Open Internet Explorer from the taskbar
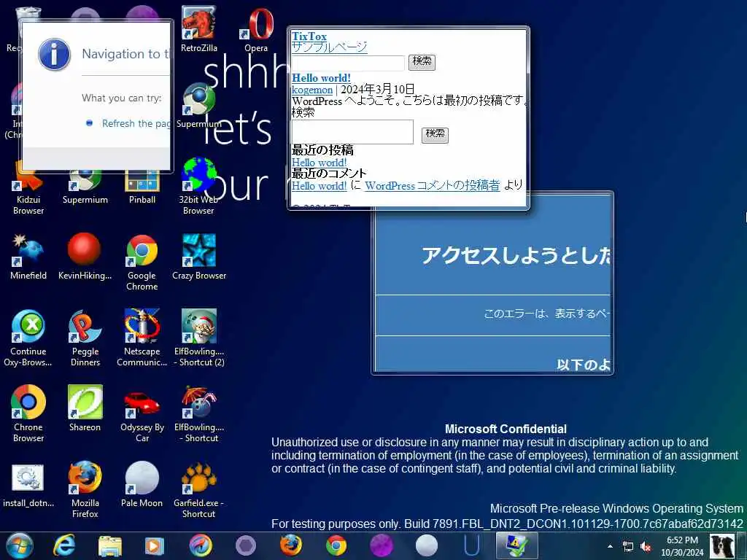 tap(63, 545)
